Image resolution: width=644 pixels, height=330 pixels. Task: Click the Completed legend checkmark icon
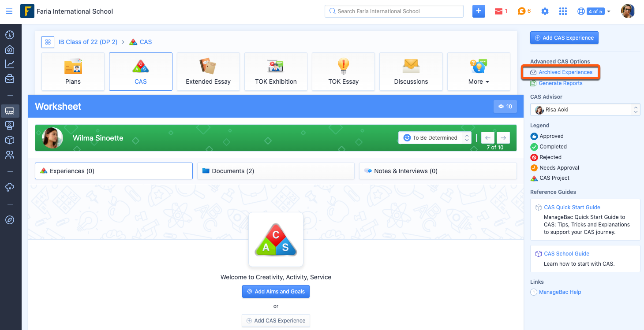[534, 147]
